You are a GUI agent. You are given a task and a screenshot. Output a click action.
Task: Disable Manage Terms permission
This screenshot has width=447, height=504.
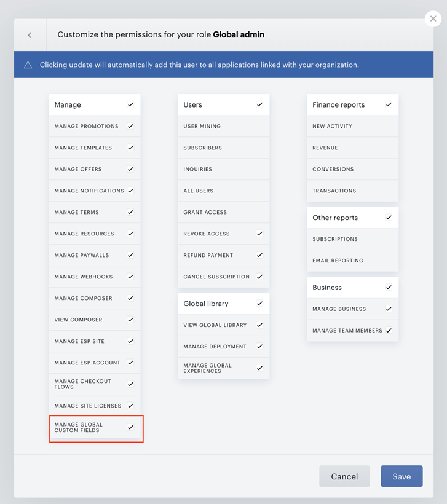tap(130, 212)
